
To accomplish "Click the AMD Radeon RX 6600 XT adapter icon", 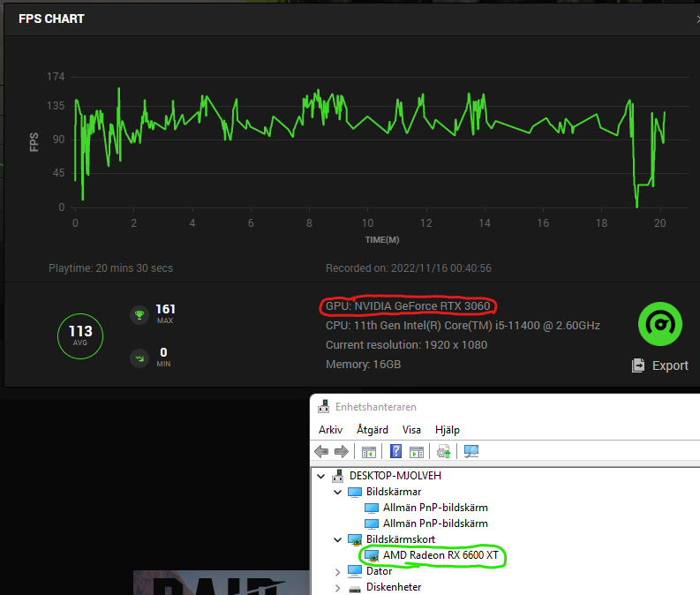I will tap(372, 556).
